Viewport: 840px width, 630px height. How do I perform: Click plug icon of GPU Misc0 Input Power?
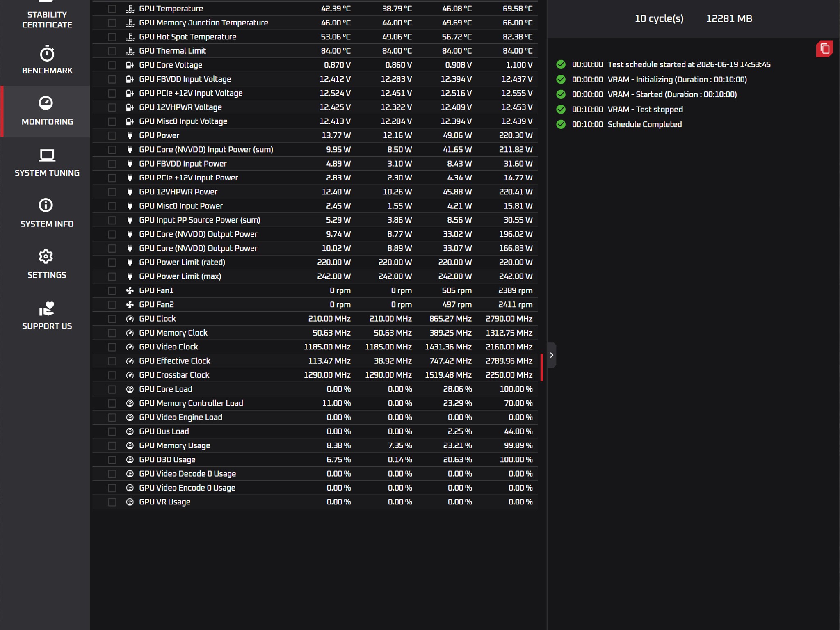pos(130,206)
